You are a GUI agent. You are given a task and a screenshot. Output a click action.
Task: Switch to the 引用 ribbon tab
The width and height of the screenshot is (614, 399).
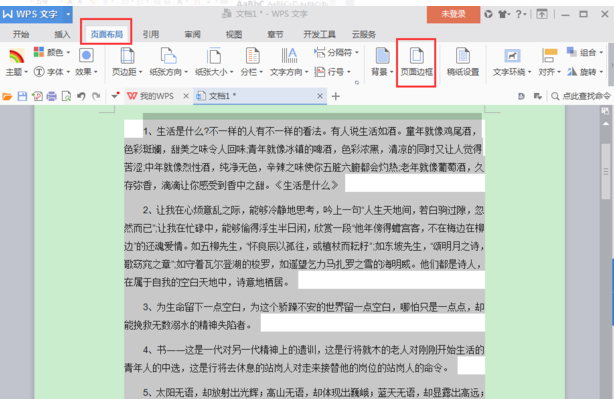point(151,34)
